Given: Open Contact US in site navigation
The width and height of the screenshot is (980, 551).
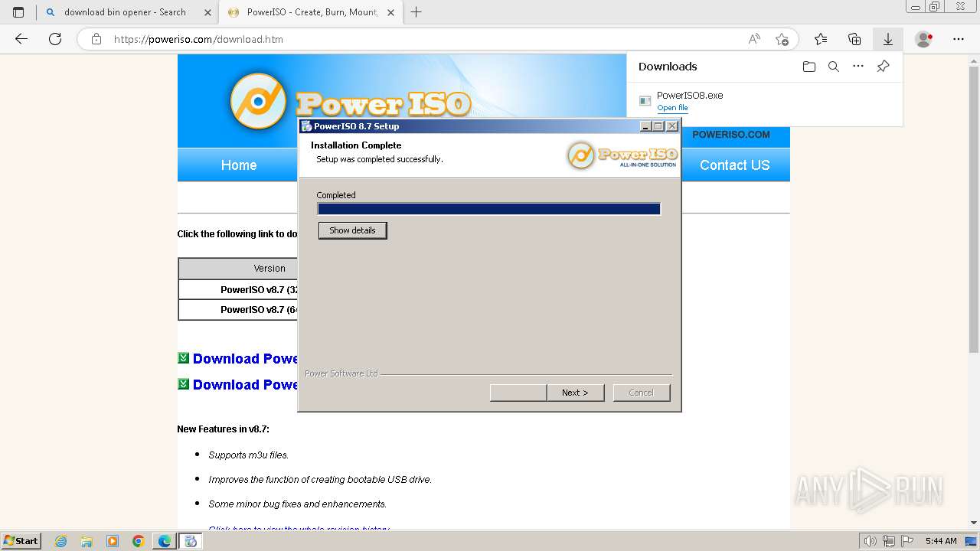Looking at the screenshot, I should click(x=734, y=165).
